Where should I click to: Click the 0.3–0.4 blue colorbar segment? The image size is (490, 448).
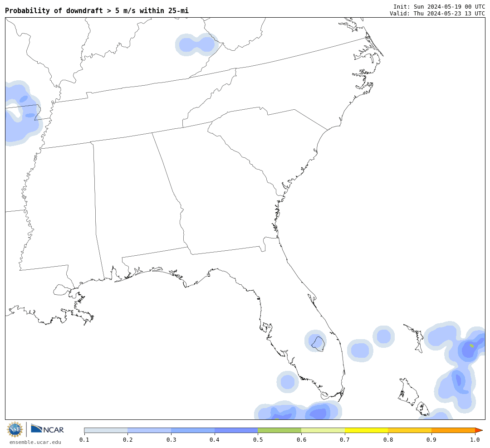point(193,430)
